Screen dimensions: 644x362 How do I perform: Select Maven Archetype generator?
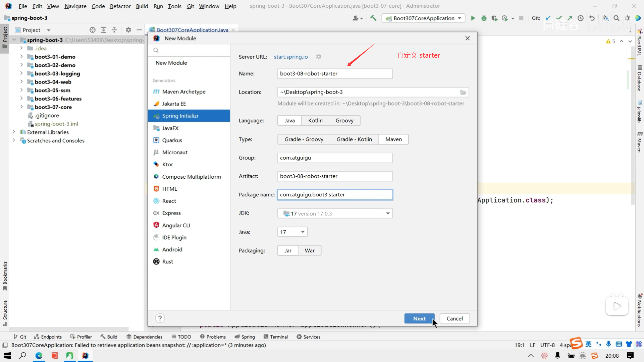pyautogui.click(x=183, y=92)
